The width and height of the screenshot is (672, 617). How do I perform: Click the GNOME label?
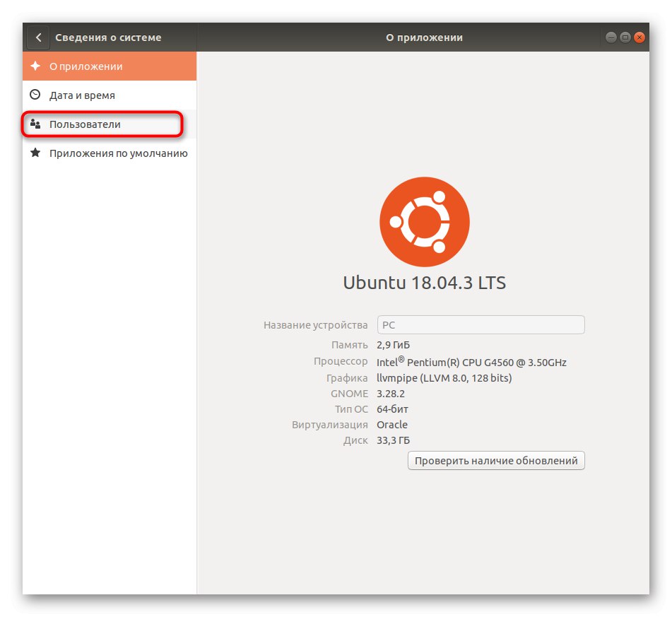[x=349, y=394]
